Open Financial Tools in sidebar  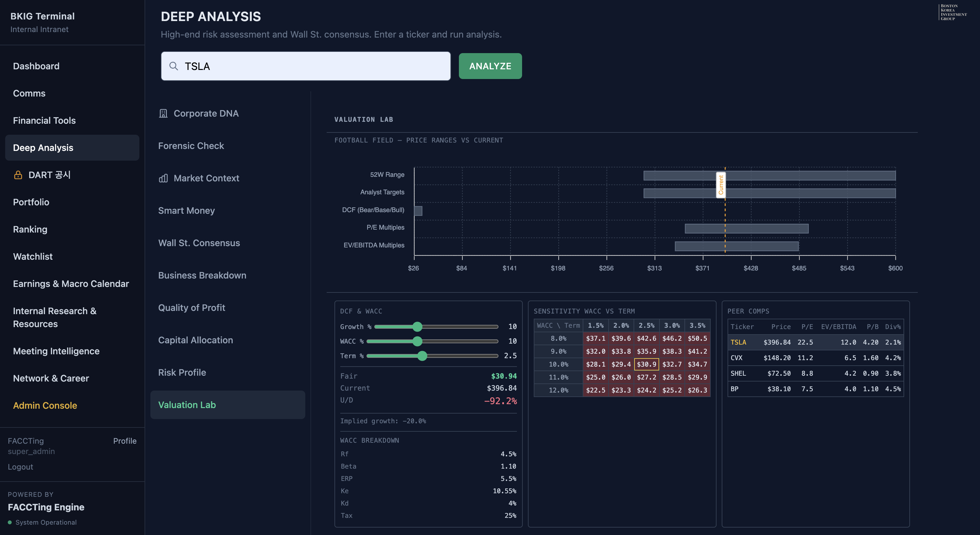[x=44, y=120]
